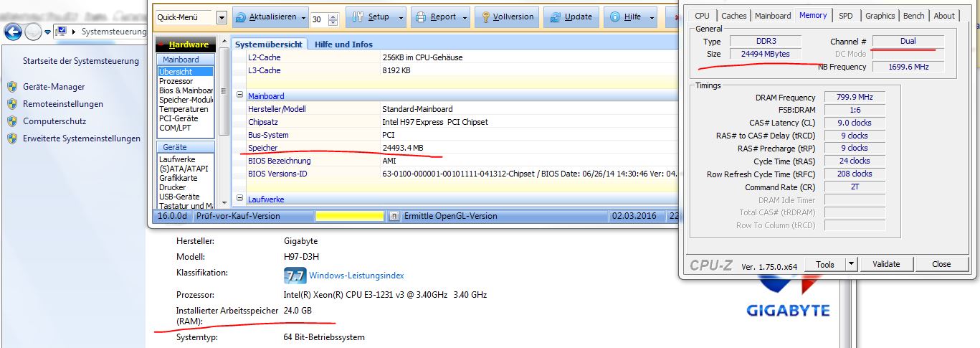Open Computerschutz in Systemsteuerung
This screenshot has width=980, height=348.
(54, 121)
